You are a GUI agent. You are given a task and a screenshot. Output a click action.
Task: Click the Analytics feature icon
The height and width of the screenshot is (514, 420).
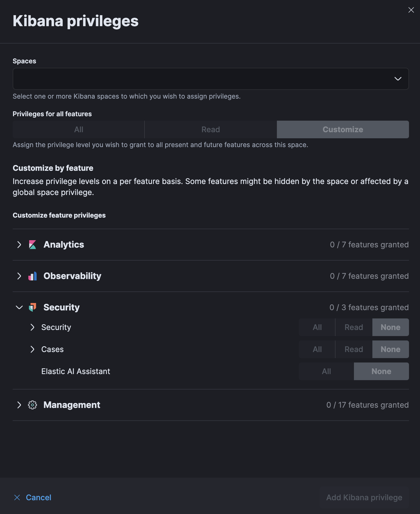(33, 245)
